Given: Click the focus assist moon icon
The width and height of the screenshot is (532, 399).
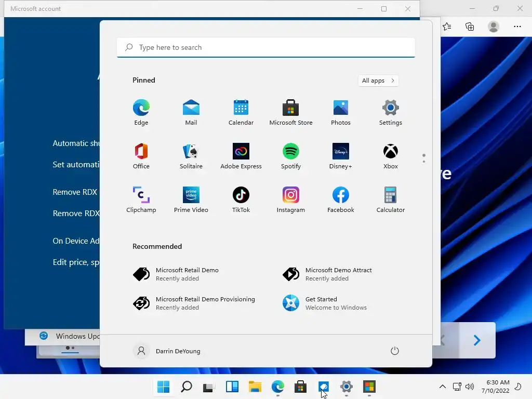Looking at the screenshot, I should coord(518,387).
